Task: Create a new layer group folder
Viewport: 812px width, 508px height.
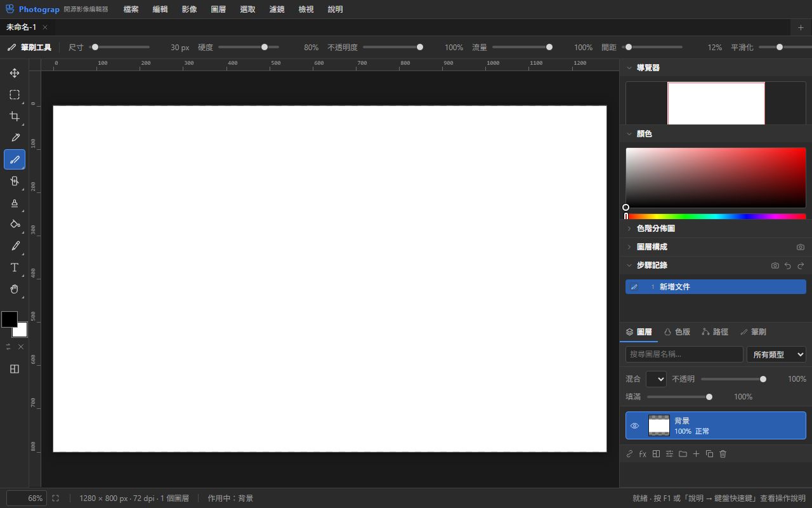Action: click(x=683, y=454)
